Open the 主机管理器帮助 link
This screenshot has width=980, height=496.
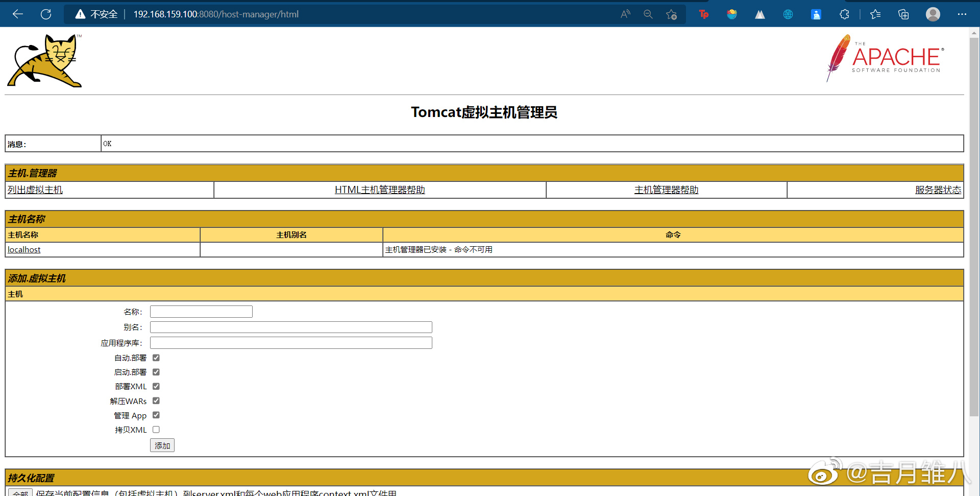tap(666, 190)
